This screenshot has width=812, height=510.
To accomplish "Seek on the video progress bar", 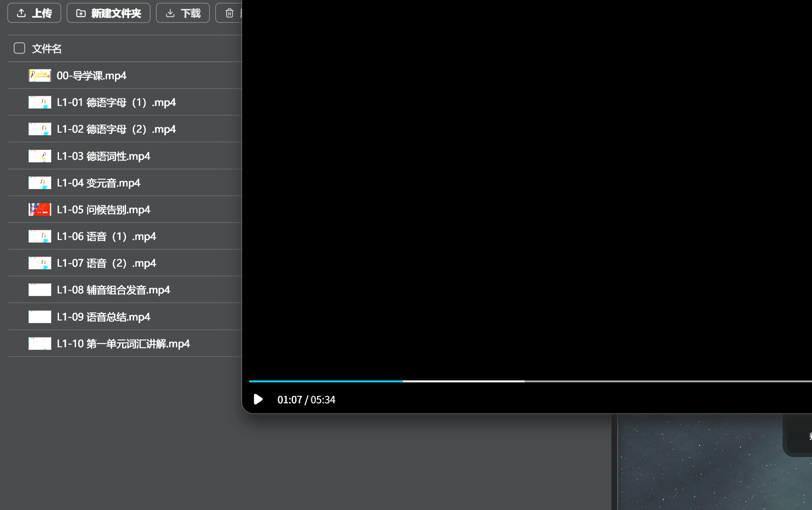I will click(x=506, y=381).
